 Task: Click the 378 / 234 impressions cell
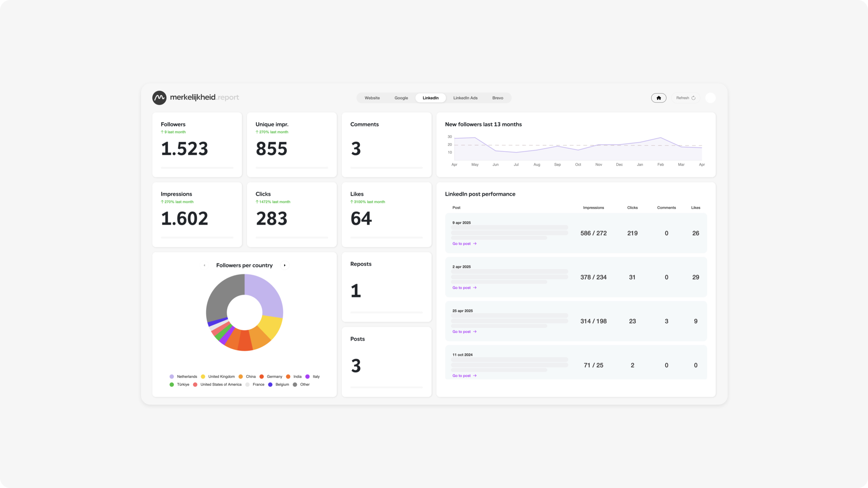(593, 277)
